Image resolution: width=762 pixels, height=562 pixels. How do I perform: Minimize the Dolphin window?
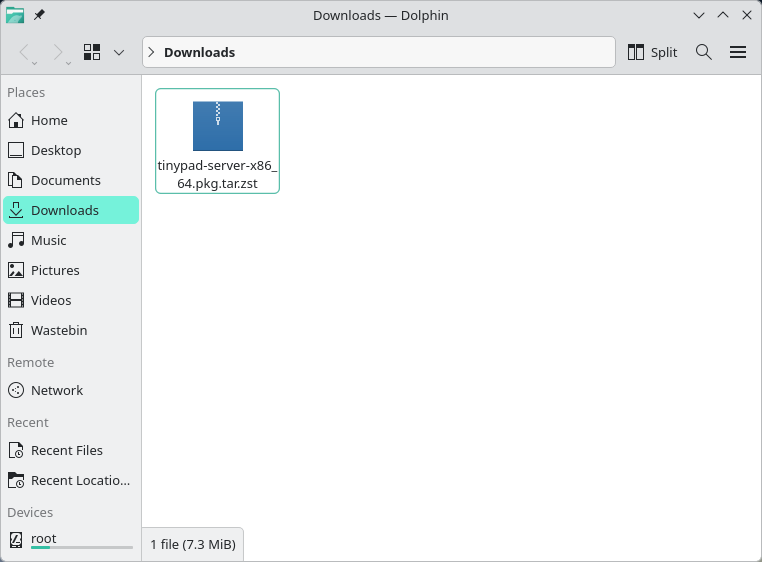click(699, 16)
